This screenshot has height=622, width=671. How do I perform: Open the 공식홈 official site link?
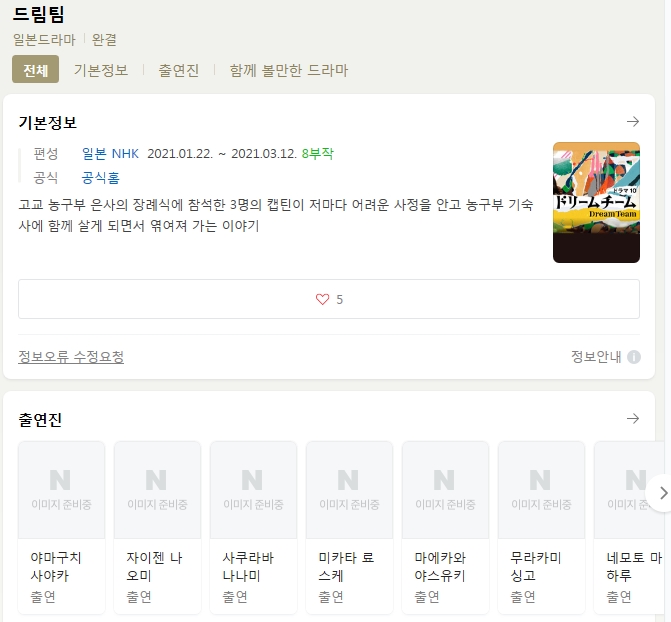coord(101,177)
